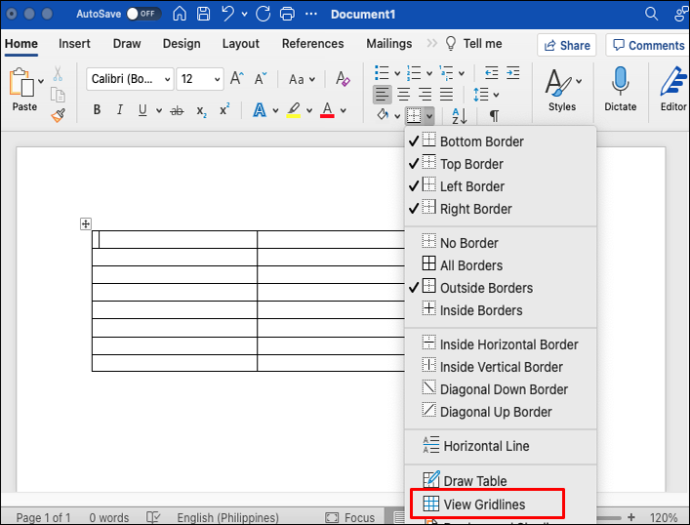Undo the last action
The width and height of the screenshot is (690, 525).
228,14
